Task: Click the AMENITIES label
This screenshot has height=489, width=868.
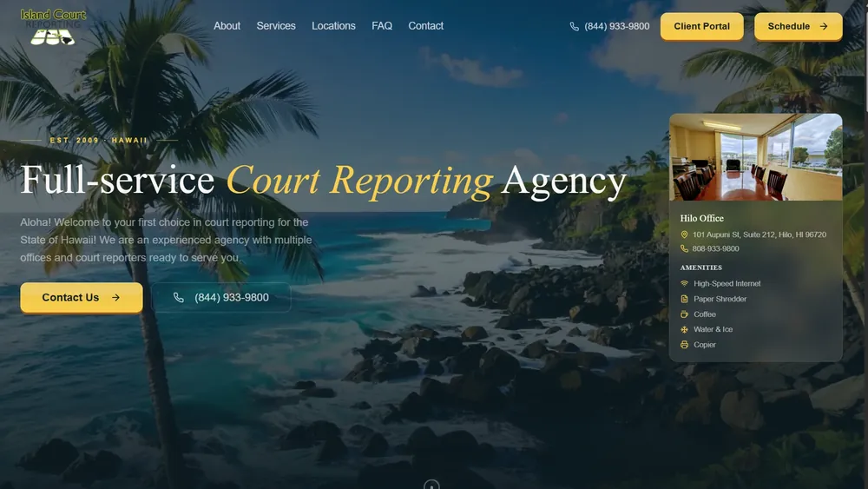Action: point(700,268)
